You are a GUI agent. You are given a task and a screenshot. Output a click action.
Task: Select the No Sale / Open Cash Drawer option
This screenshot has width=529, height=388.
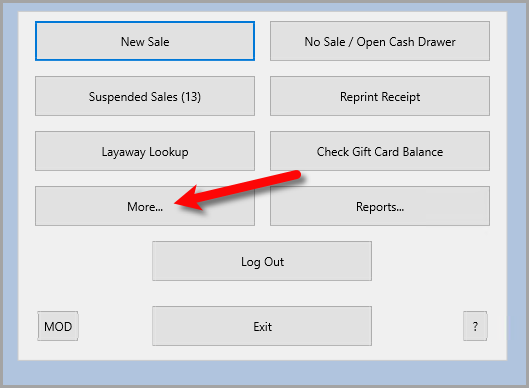(x=380, y=41)
